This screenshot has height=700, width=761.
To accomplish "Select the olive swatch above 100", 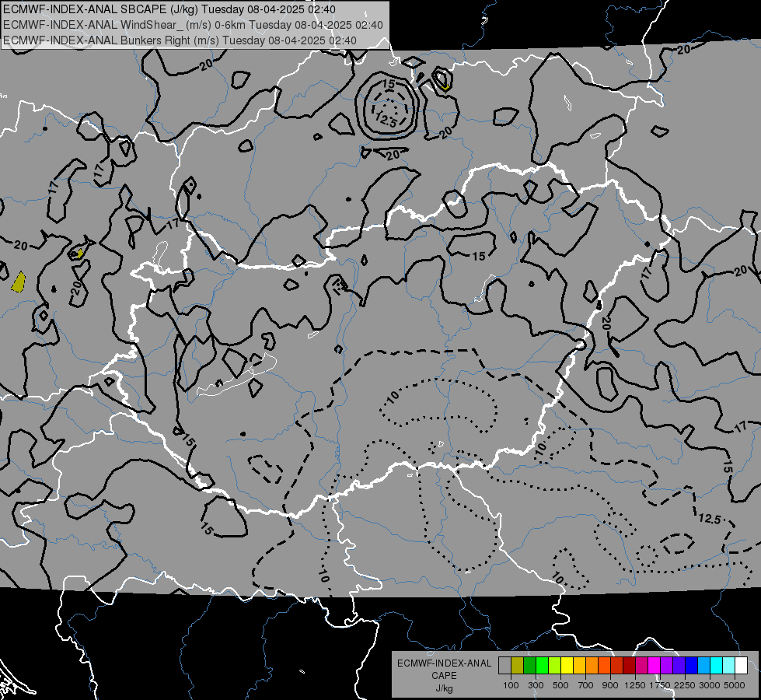I will pos(518,666).
